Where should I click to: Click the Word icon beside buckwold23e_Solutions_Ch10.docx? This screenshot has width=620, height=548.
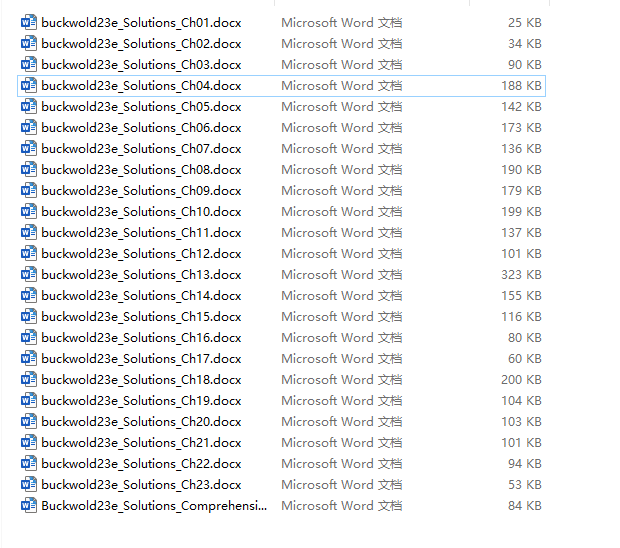tap(29, 211)
